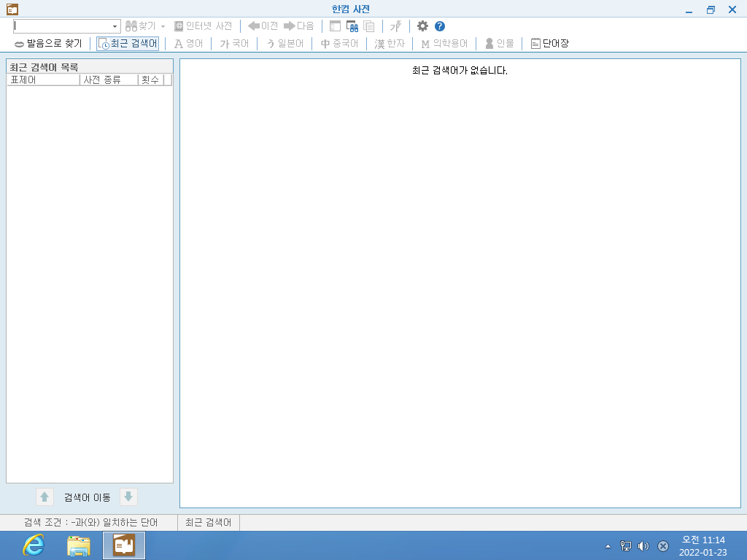Sort by 사전 종류 column header
Viewport: 747px width, 560px height.
tap(109, 80)
